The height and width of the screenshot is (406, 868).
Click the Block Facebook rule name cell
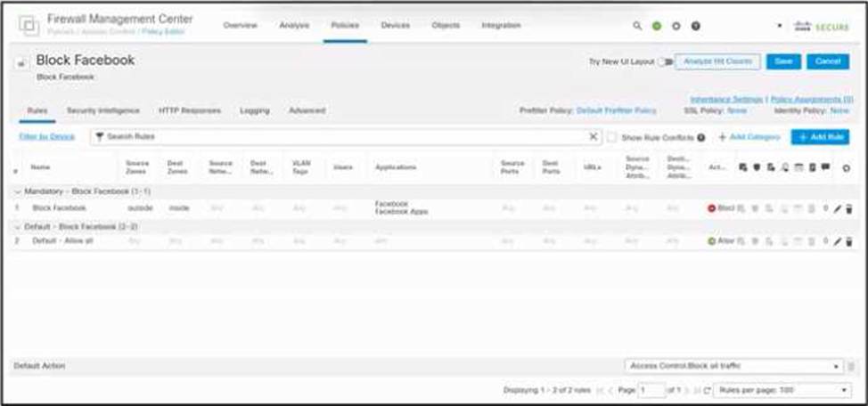point(59,208)
